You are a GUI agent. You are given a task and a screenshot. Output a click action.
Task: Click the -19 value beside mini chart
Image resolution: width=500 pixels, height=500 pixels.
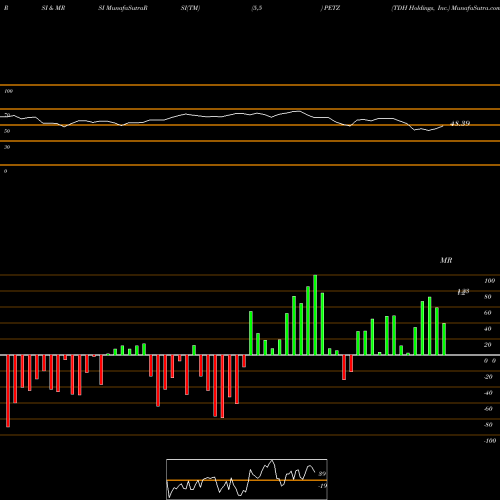tap(322, 486)
